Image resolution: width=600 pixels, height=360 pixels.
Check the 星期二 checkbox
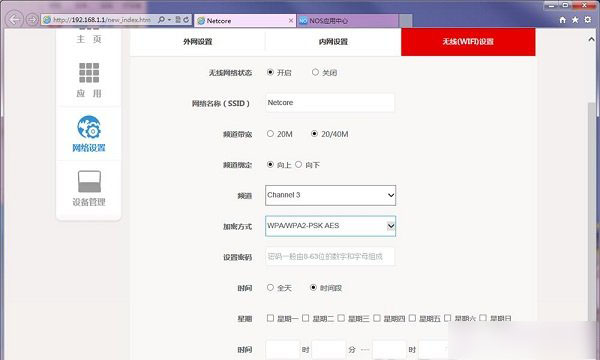point(306,318)
